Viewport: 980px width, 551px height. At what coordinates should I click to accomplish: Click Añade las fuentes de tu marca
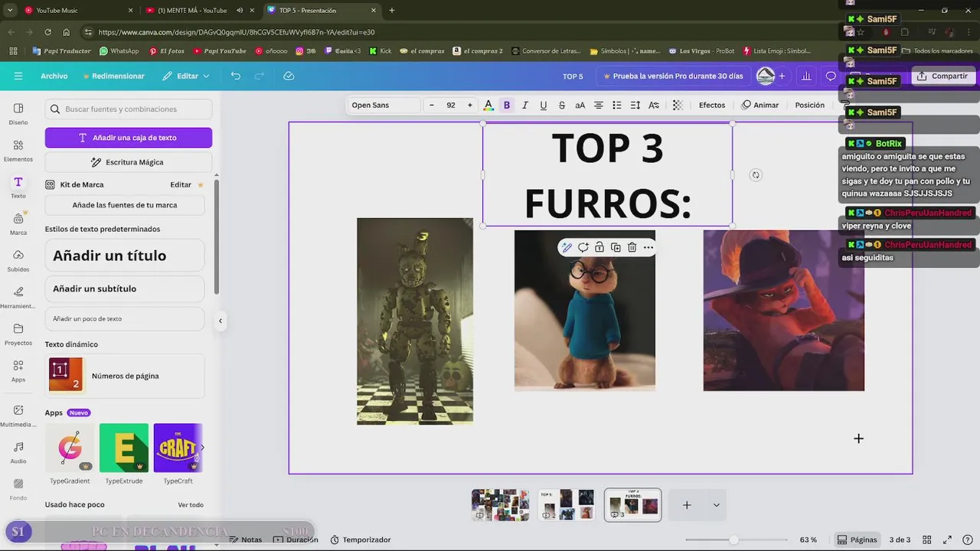[125, 205]
